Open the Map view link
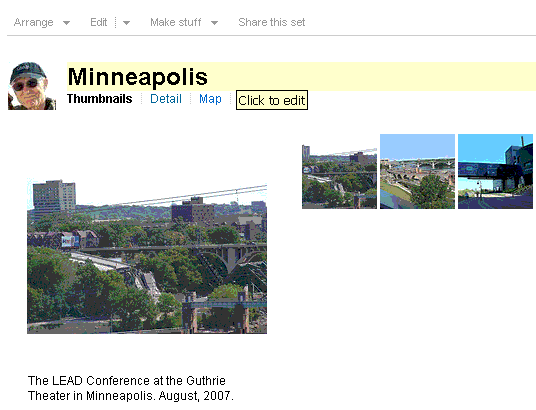The image size is (536, 410). point(210,99)
